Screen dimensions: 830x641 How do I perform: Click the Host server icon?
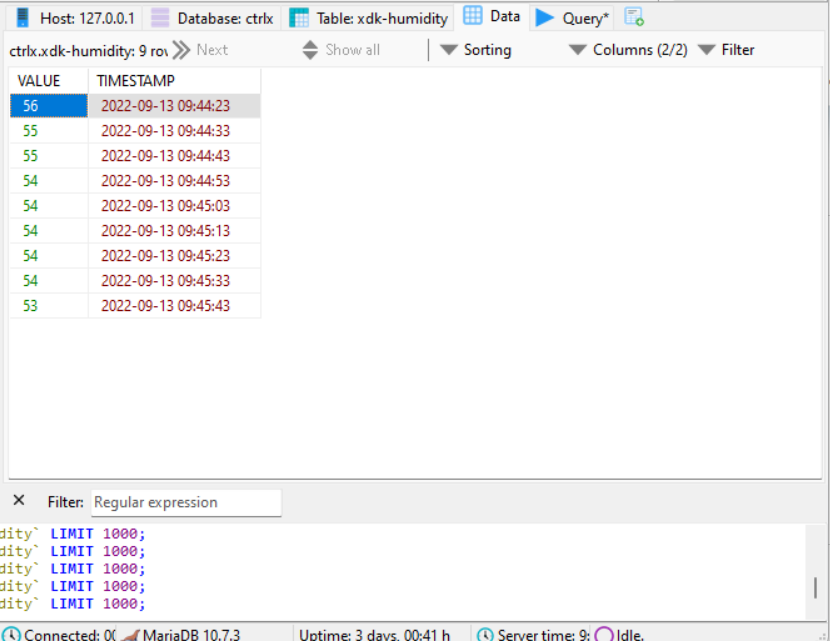click(22, 18)
